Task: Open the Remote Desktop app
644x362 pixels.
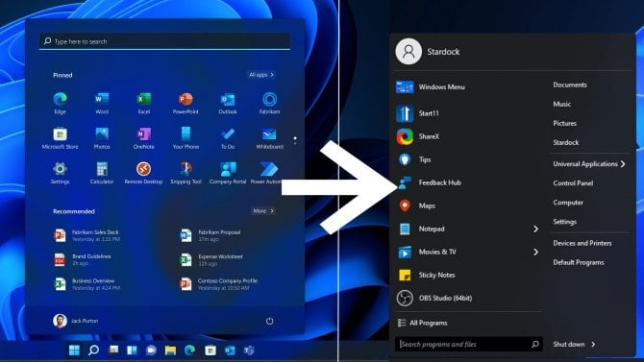Action: click(x=144, y=173)
